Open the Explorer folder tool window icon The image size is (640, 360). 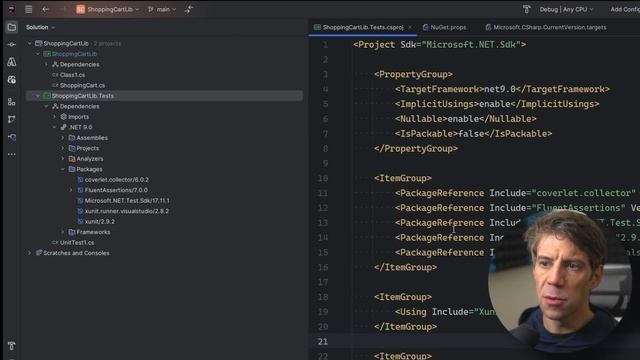coord(11,27)
